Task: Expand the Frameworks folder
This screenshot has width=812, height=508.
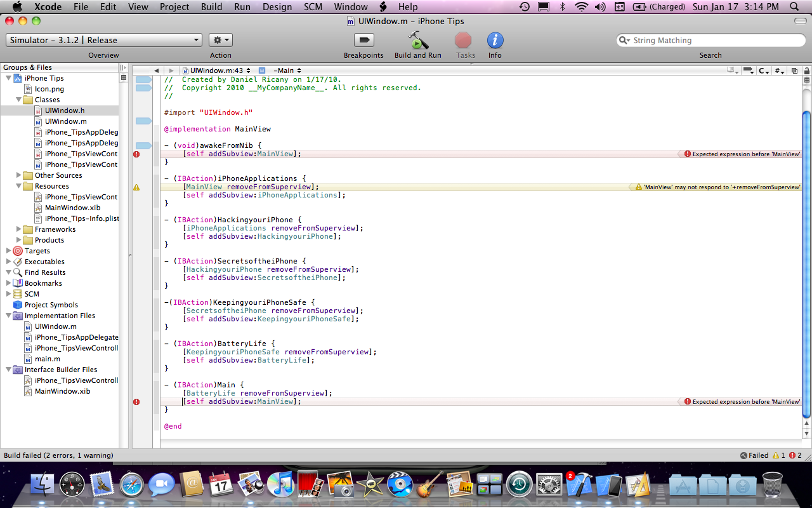Action: 18,229
